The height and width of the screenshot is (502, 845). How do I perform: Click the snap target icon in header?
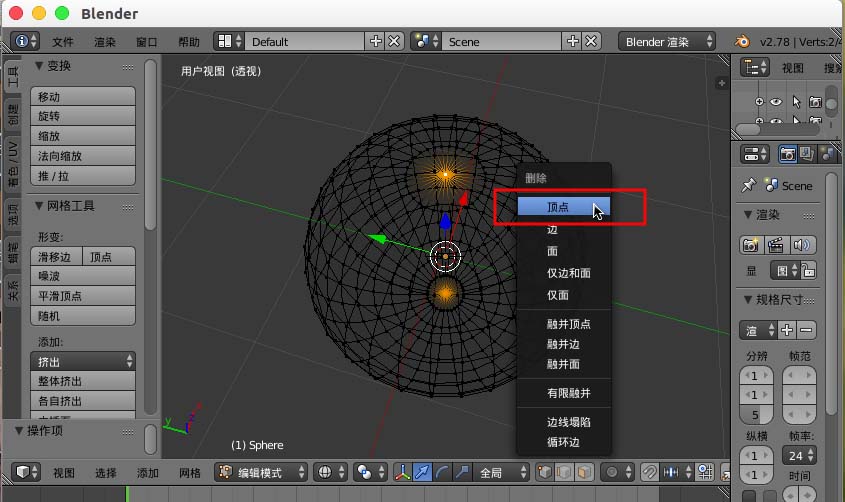pos(705,472)
